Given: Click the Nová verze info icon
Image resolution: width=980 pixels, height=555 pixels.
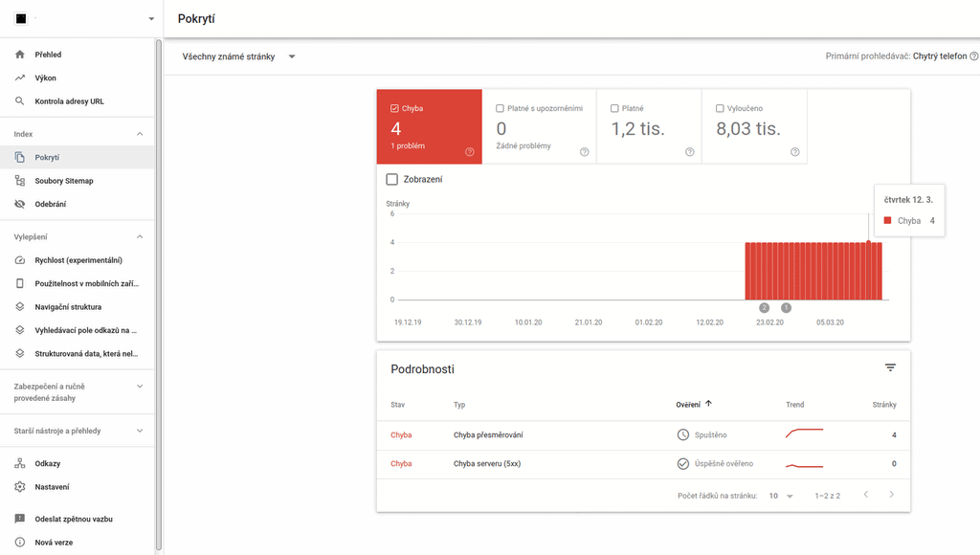Looking at the screenshot, I should click(x=20, y=542).
